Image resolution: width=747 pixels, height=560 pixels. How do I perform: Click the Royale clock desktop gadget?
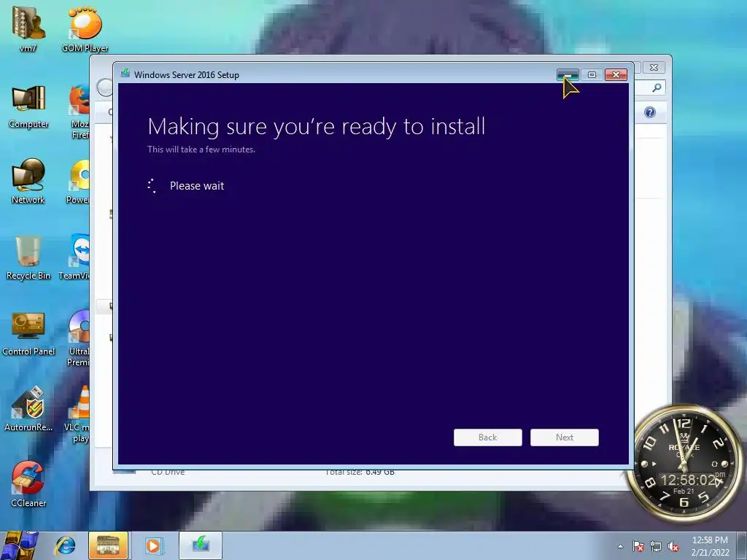(x=684, y=463)
